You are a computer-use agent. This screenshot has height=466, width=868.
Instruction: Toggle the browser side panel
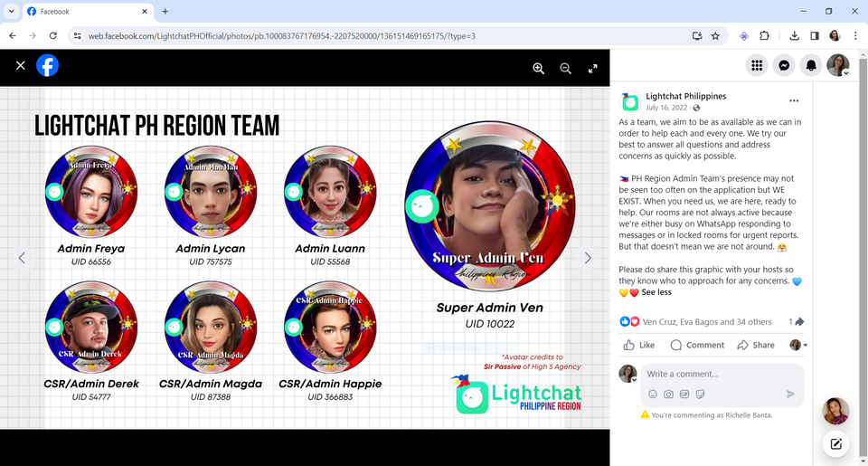pos(815,36)
